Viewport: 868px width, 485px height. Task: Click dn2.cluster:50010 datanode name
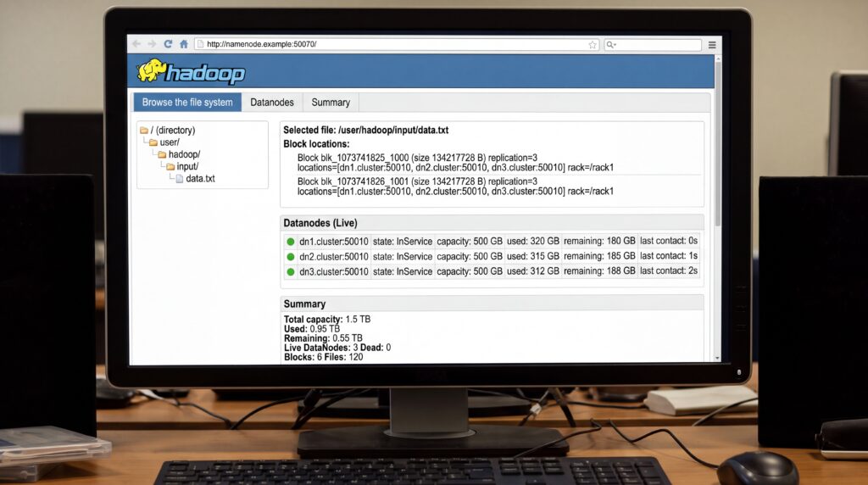pos(334,256)
